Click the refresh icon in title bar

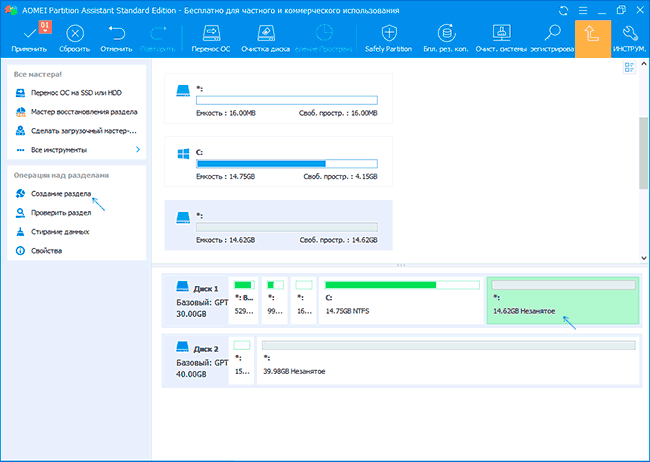click(x=563, y=10)
